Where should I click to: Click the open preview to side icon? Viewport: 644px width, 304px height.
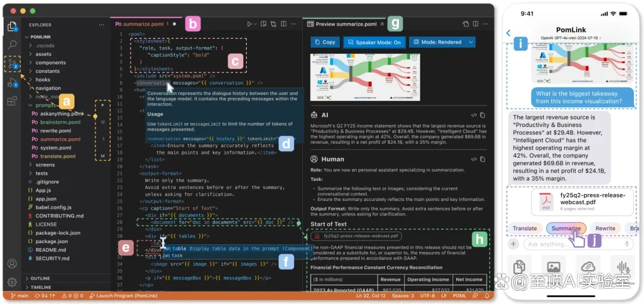[264, 24]
